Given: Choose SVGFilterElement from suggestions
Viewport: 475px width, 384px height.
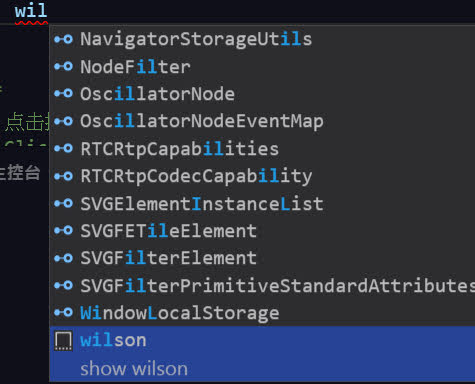Looking at the screenshot, I should [262, 258].
